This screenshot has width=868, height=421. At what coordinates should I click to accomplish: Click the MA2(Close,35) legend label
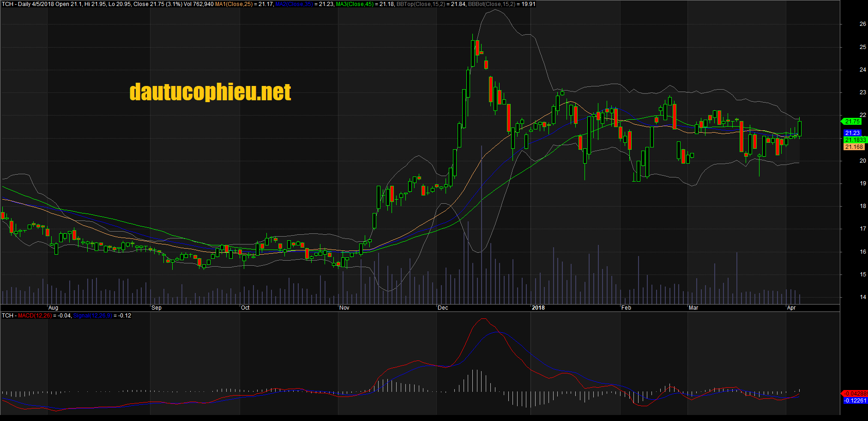tap(294, 4)
